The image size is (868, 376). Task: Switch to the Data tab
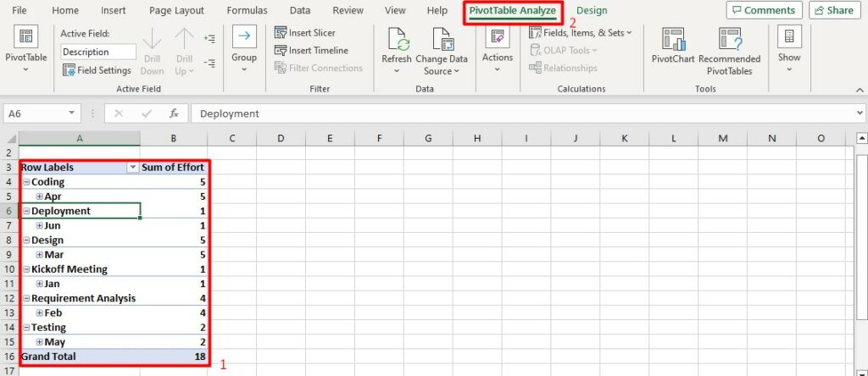click(x=300, y=10)
